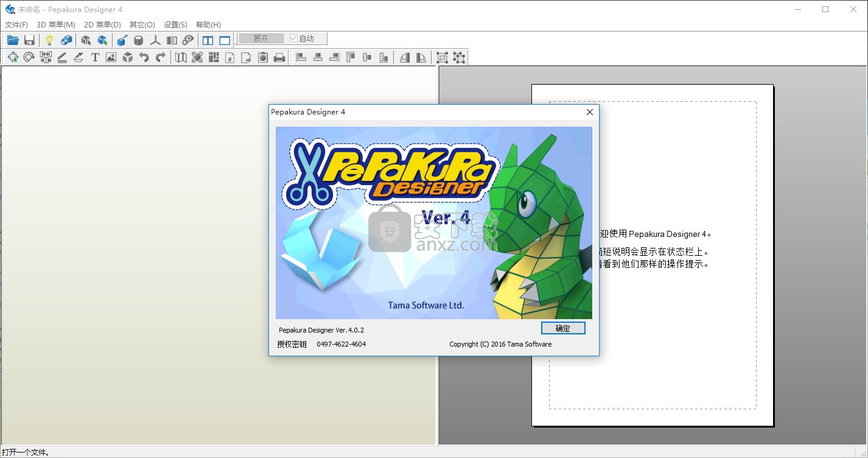Click the eye with link view icon
Viewport: 868px width, 458px height.
(x=189, y=40)
